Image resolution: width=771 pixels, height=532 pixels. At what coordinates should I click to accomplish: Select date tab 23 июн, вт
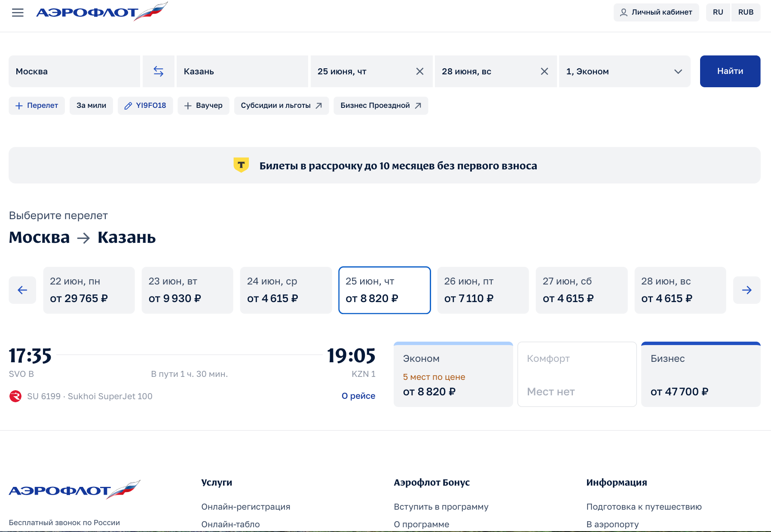(x=187, y=290)
